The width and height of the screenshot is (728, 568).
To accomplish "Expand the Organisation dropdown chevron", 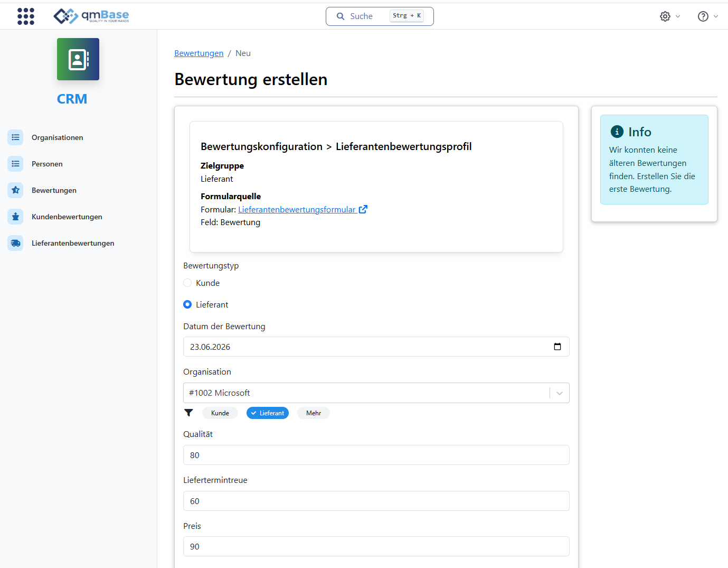I will 560,393.
